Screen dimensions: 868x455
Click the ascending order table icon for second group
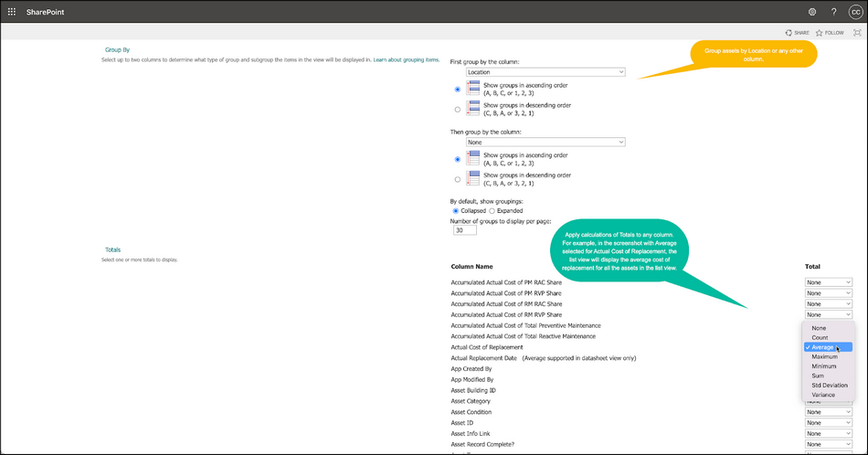click(472, 159)
